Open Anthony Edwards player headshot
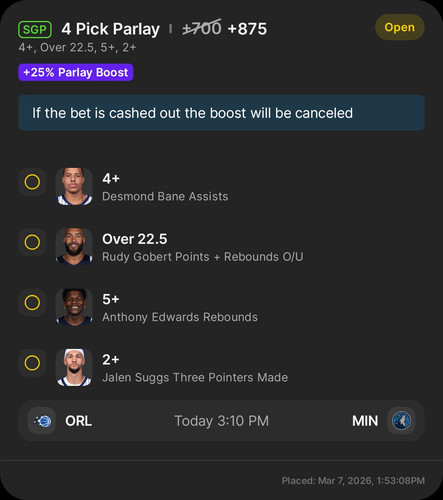The height and width of the screenshot is (500, 443). (x=74, y=307)
